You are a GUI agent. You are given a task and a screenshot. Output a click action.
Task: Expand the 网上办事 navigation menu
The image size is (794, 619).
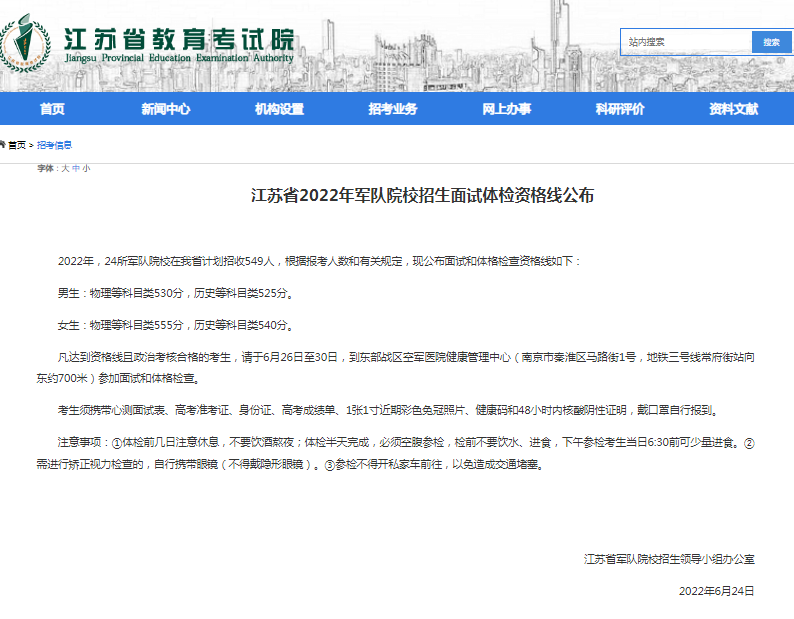click(506, 109)
